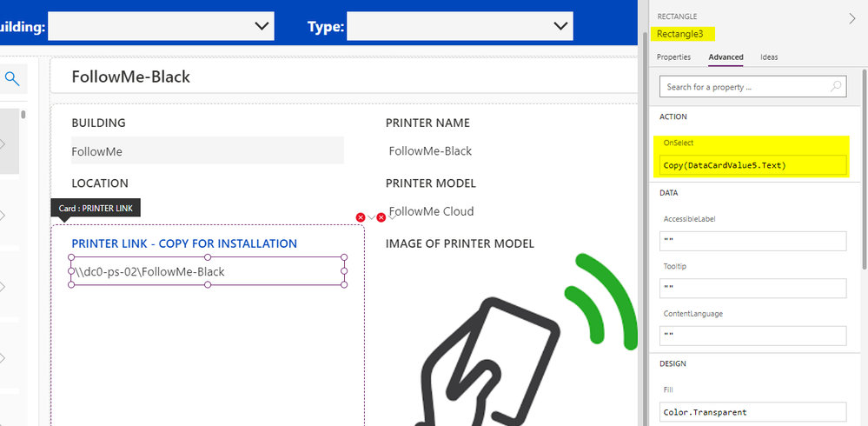Click the FollowMe-Black printer name value

[430, 150]
